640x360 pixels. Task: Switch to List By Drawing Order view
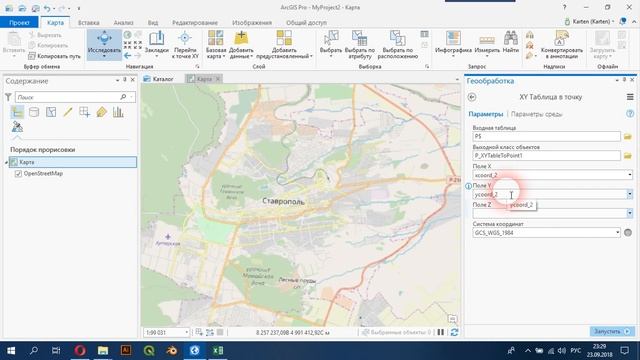click(17, 111)
